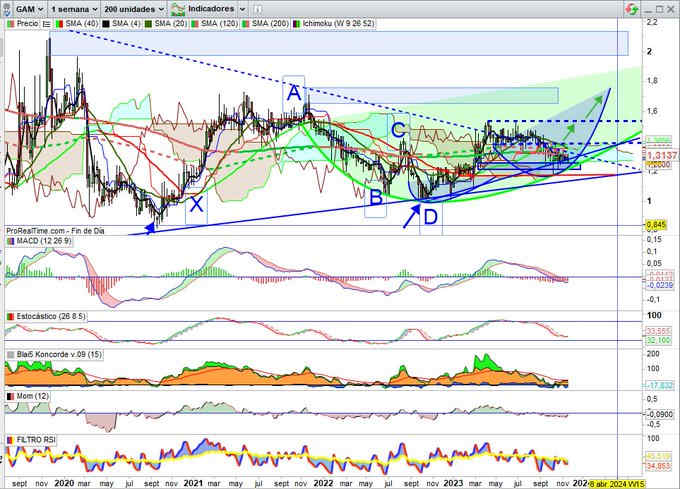The width and height of the screenshot is (680, 489).
Task: Click the Estocástico panel icon
Action: tap(10, 317)
